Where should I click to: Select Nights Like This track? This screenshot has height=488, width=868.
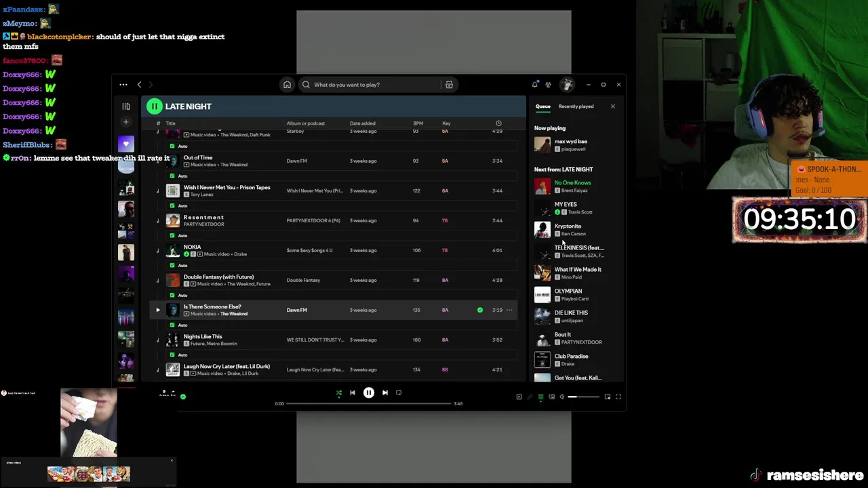tap(203, 336)
